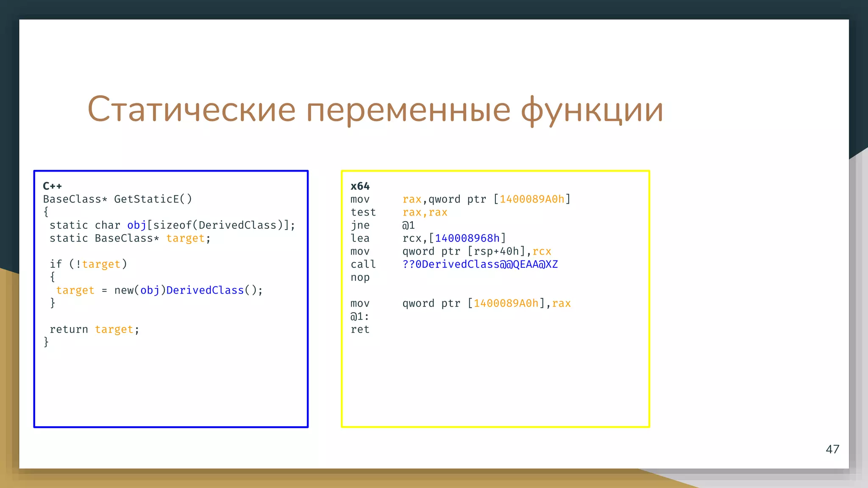Click the slide number "47"

(x=832, y=449)
